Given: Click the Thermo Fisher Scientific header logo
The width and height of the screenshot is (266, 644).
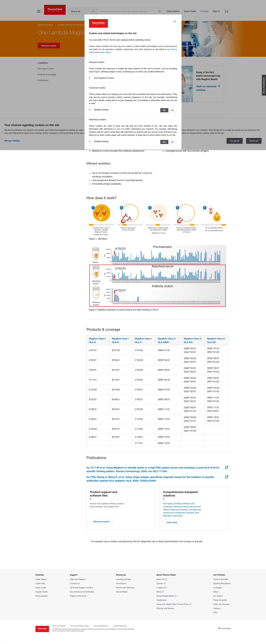Looking at the screenshot, I should (55, 10).
